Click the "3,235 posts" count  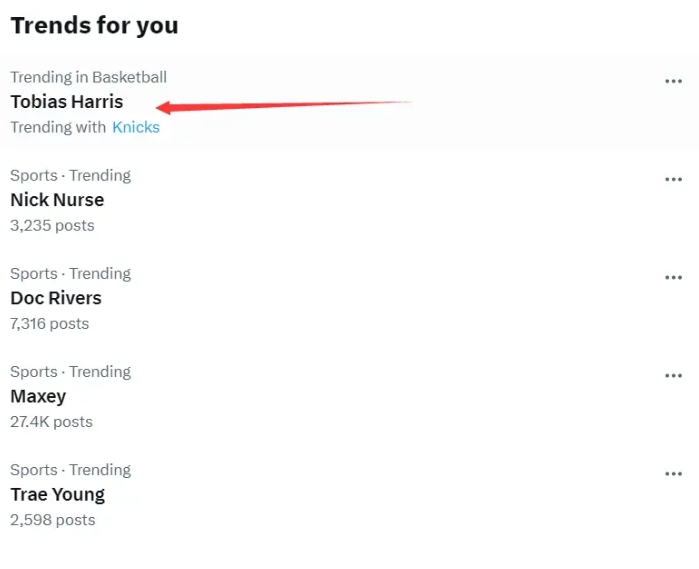52,225
